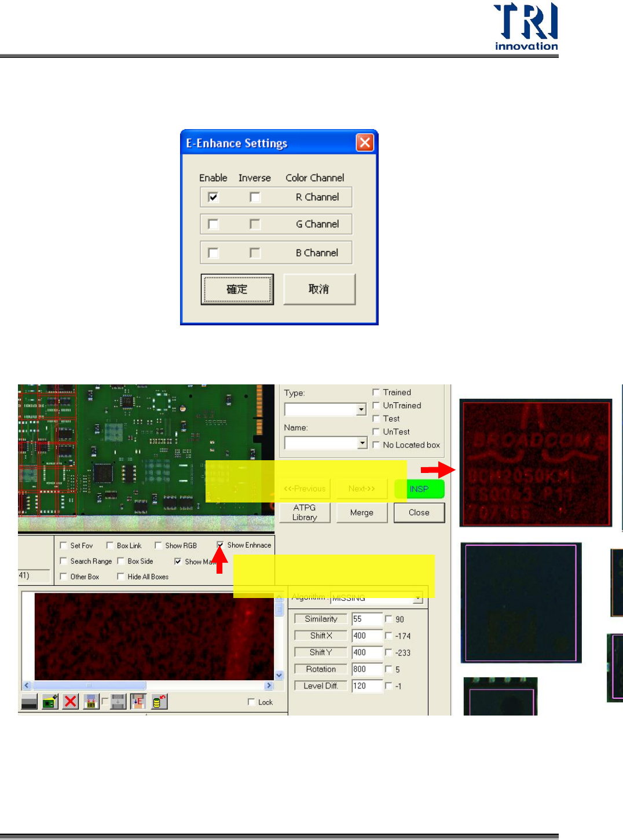Toggle small checkbox beside chip icon
The height and width of the screenshot is (840, 623).
coord(105,702)
